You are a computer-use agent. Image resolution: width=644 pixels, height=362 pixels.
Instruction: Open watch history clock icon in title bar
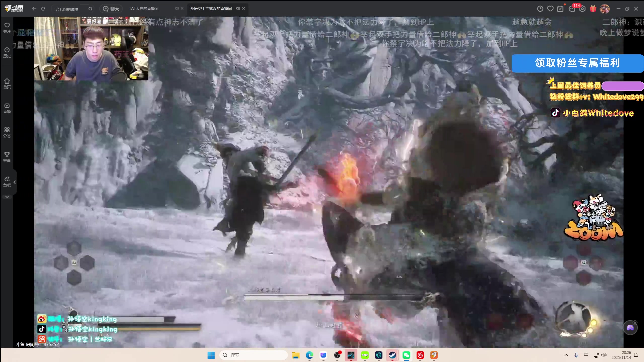[x=540, y=9]
